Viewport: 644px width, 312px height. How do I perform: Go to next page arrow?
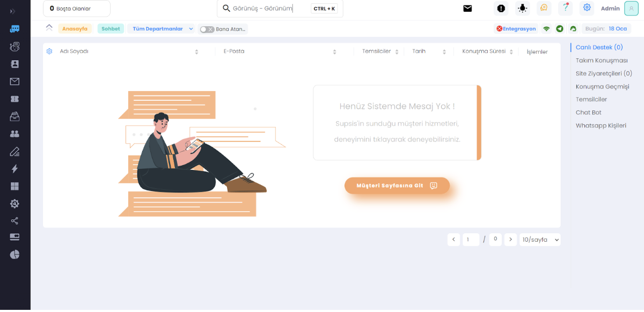point(510,240)
